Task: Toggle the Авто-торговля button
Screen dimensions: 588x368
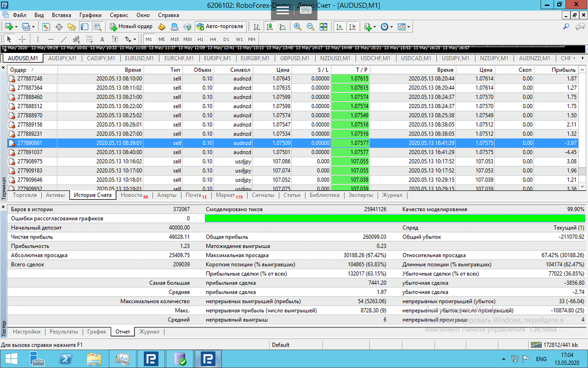Action: pyautogui.click(x=220, y=26)
